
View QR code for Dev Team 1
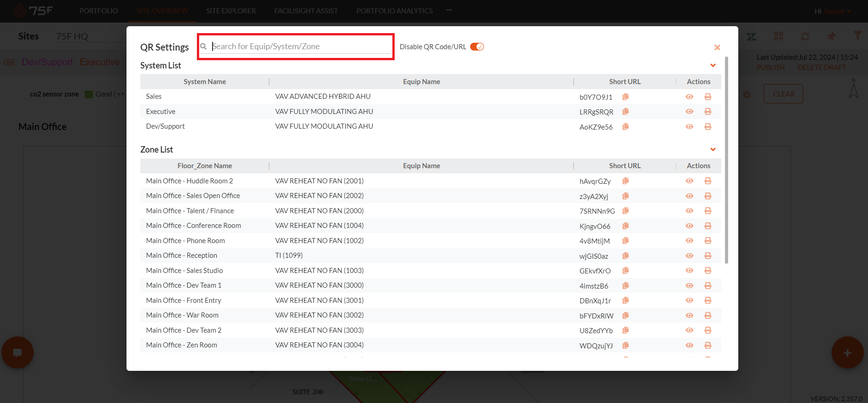coord(689,285)
